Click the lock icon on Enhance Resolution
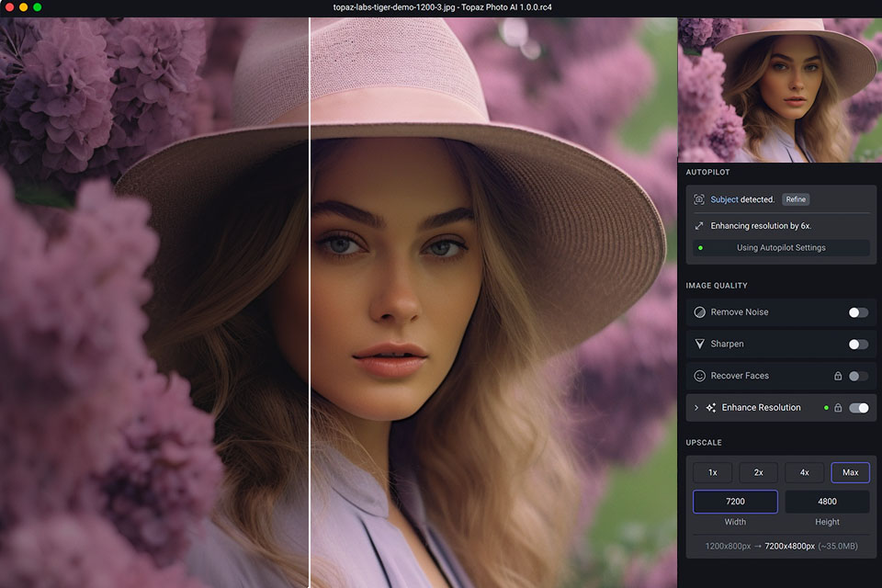Screen dimensions: 882x588 (838, 407)
